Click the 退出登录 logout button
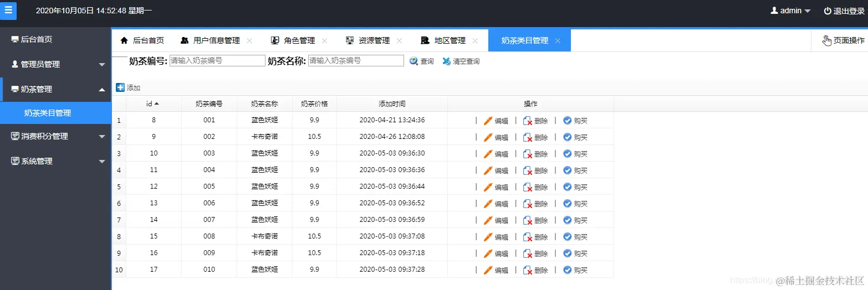868x290 pixels. (844, 11)
